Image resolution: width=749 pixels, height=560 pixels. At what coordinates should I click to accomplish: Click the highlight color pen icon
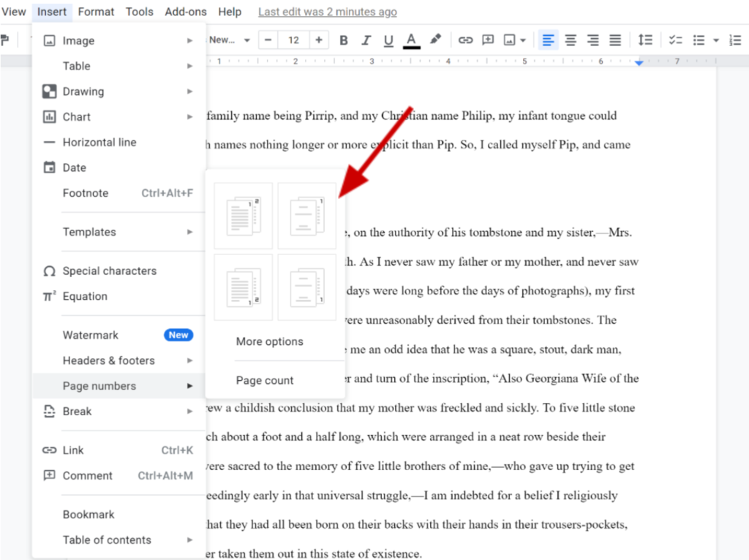click(x=435, y=40)
